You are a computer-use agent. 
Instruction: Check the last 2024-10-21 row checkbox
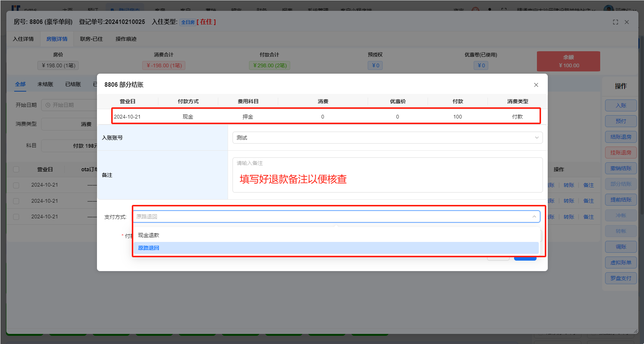[16, 217]
